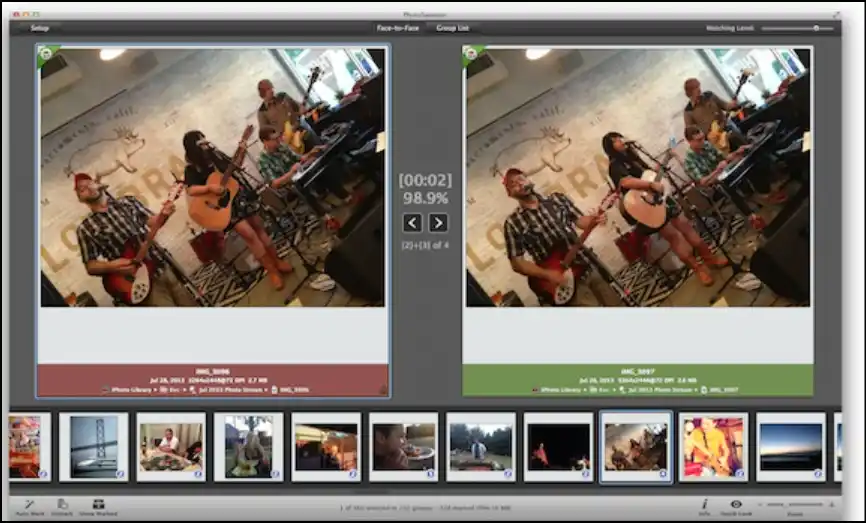Click the corner badge on left photo

pyautogui.click(x=45, y=53)
